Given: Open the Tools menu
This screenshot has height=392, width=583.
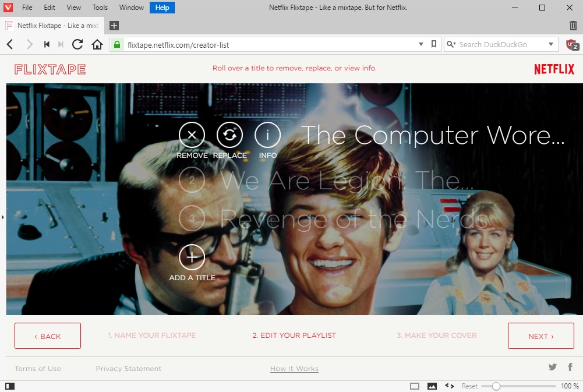Looking at the screenshot, I should [x=100, y=8].
